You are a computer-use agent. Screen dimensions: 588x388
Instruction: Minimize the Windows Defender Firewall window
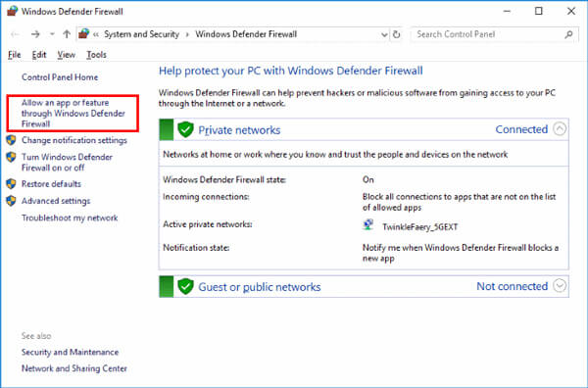click(507, 11)
